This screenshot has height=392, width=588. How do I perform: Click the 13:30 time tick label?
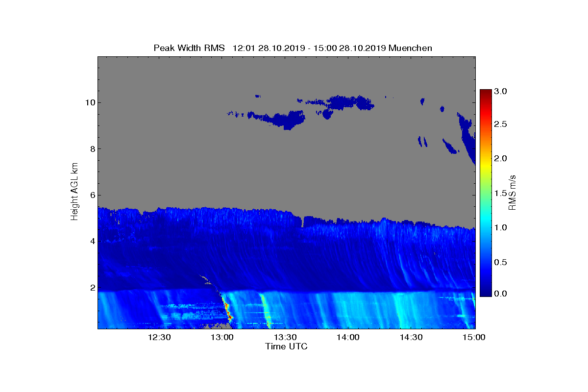click(x=285, y=337)
